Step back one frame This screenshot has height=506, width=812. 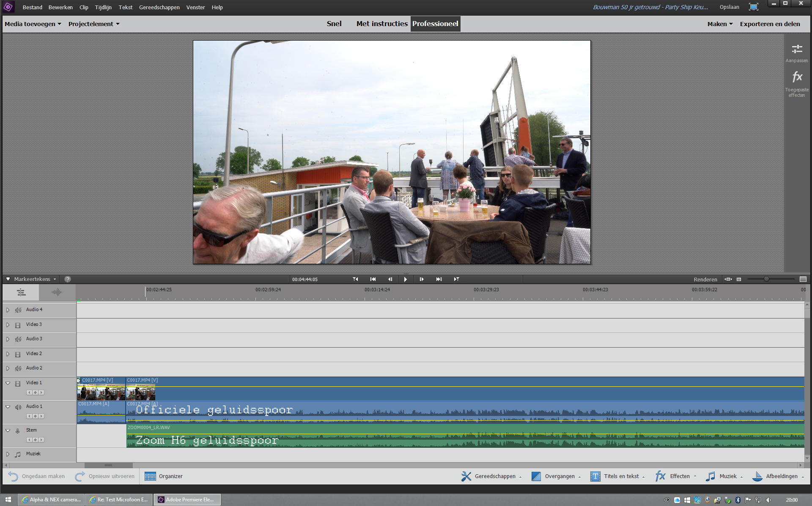pos(390,279)
